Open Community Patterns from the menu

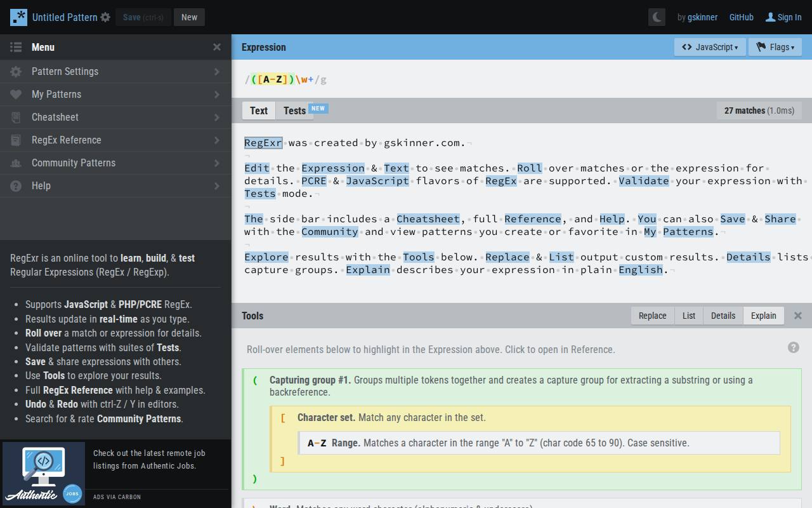115,163
